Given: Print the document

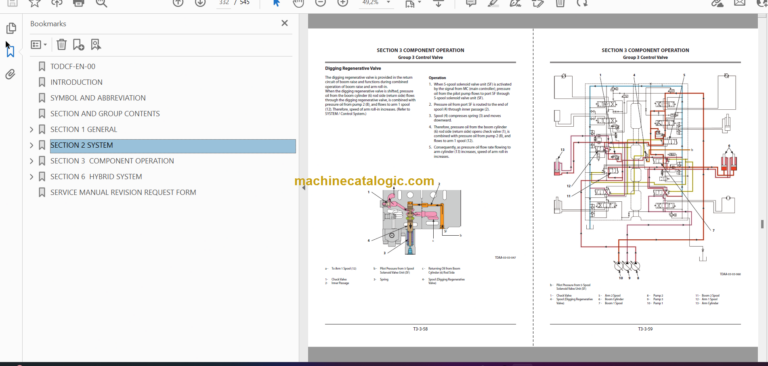Looking at the screenshot, I should click(78, 2).
